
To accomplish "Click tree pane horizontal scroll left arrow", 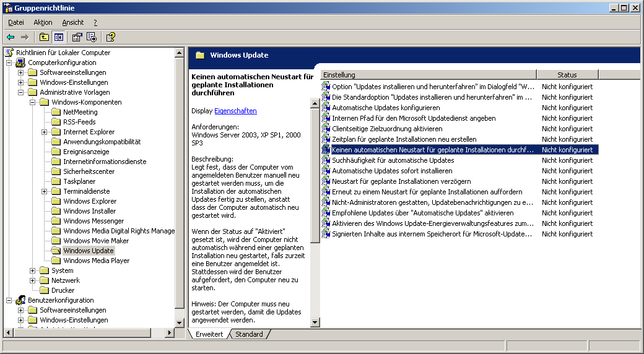I will click(x=8, y=332).
